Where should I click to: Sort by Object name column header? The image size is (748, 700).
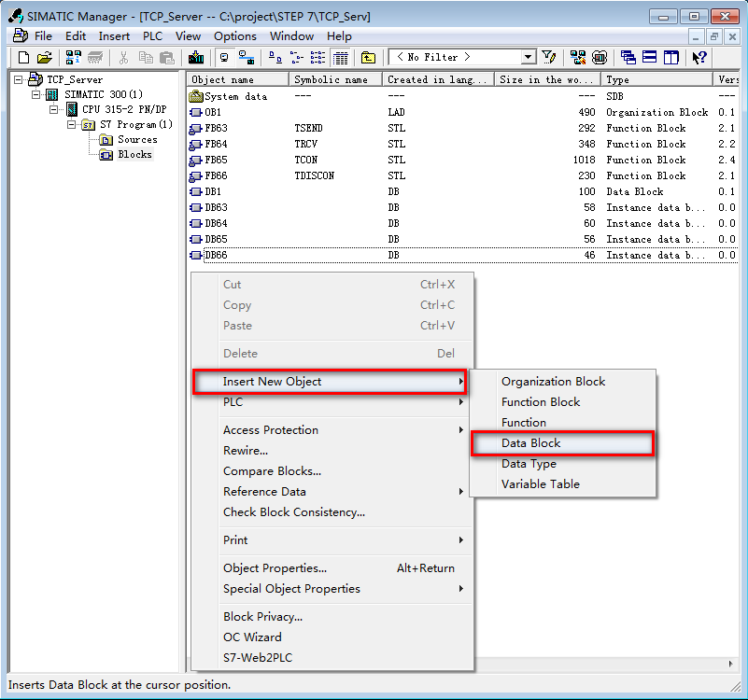click(237, 80)
